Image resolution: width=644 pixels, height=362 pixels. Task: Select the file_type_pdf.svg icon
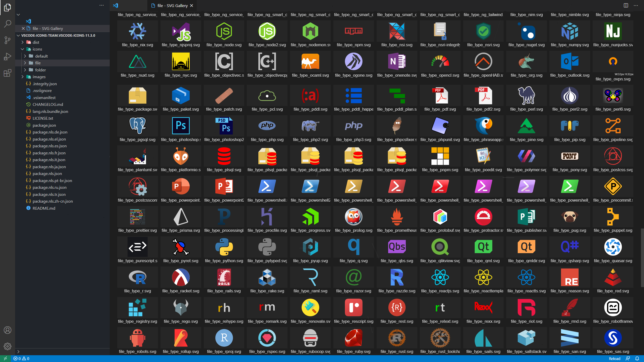440,96
